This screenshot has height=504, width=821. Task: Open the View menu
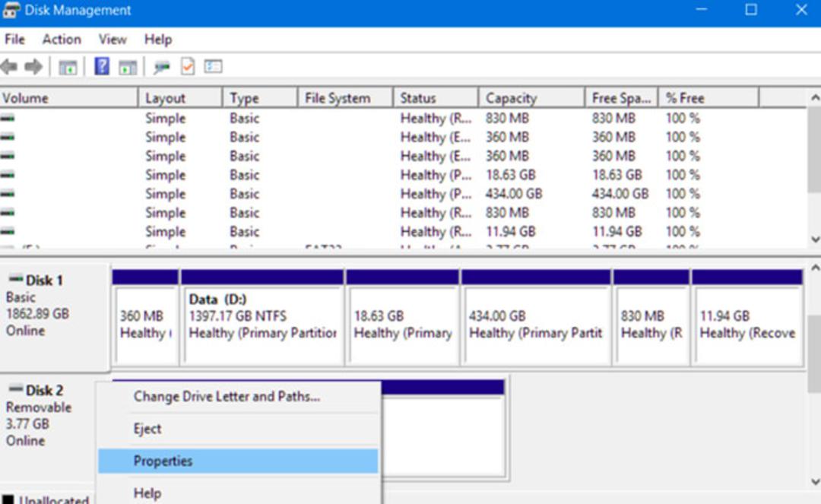tap(113, 40)
